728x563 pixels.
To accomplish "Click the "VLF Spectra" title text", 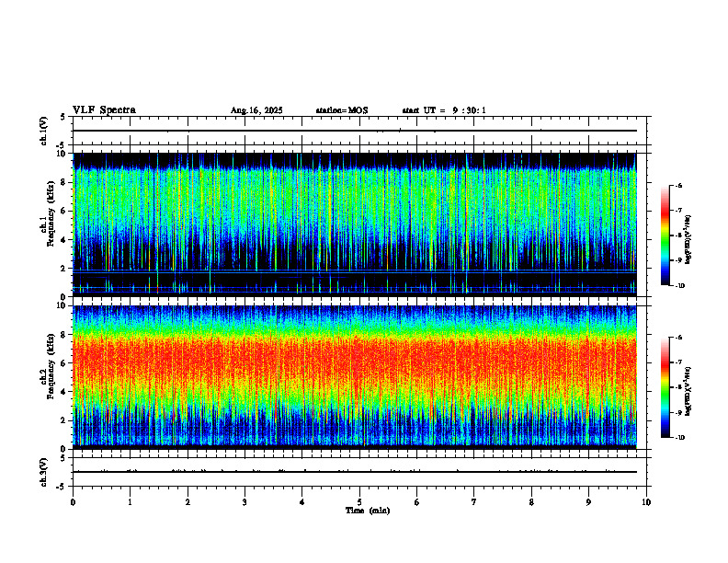I will tap(104, 110).
